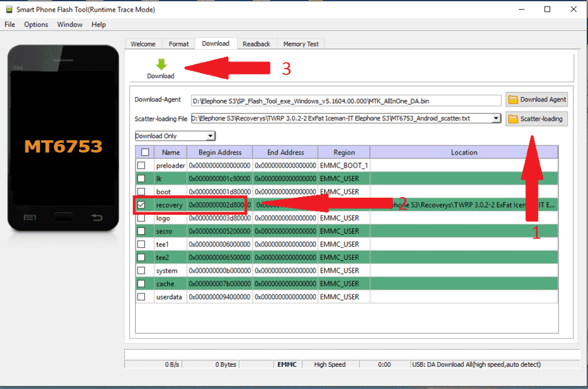Click the system begin address 0x00000000b000000
The height and width of the screenshot is (389, 588).
tap(220, 271)
